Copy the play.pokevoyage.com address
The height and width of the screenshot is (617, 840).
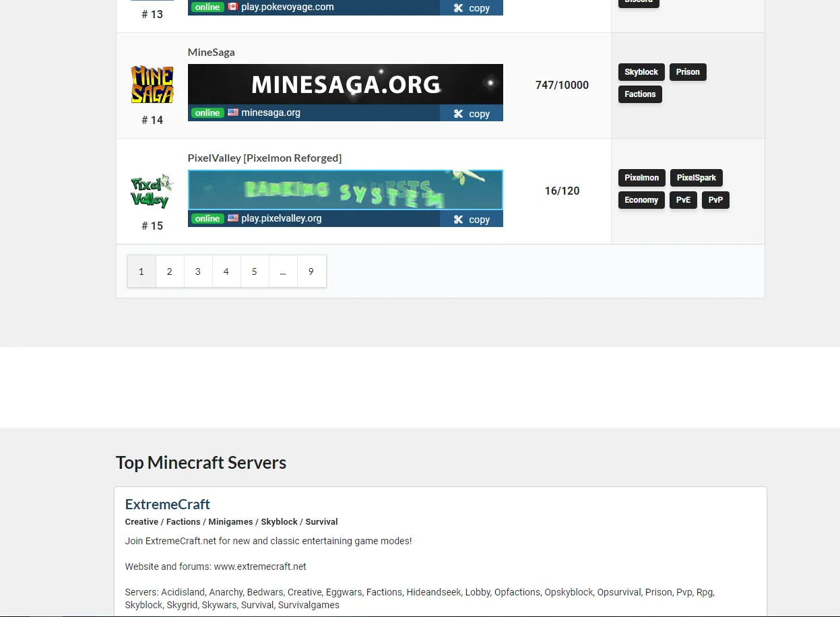(x=472, y=7)
